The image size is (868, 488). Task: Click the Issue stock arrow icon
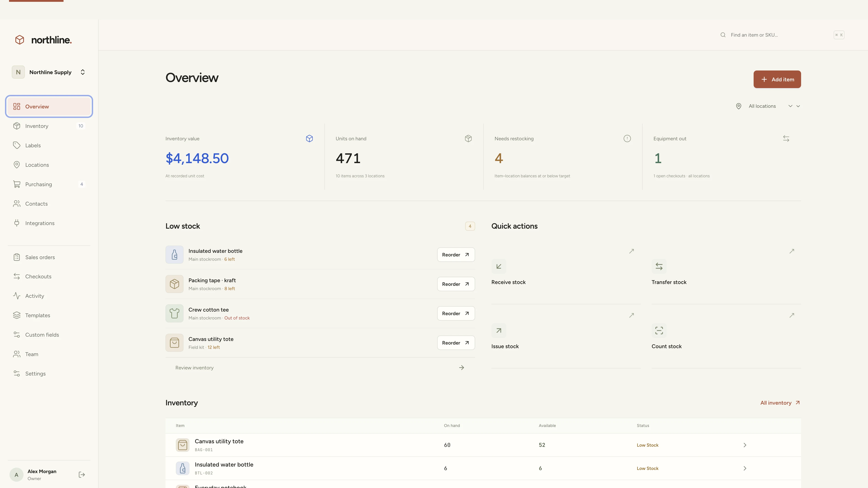[499, 330]
